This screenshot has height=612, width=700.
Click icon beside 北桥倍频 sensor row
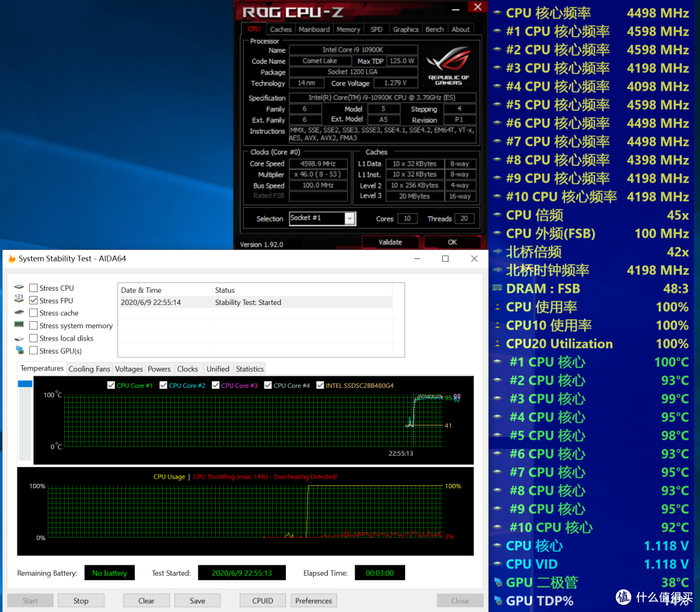point(497,251)
